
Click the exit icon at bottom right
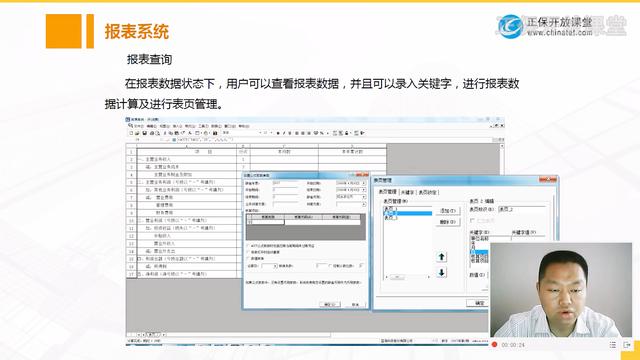[627, 345]
